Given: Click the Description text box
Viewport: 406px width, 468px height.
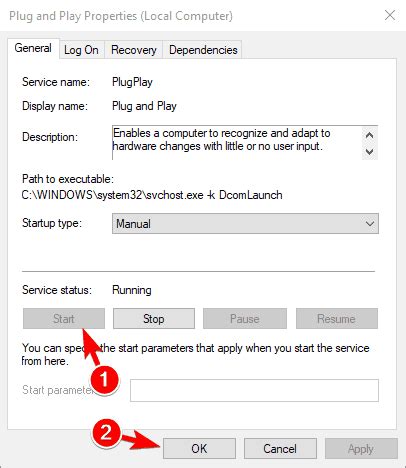Looking at the screenshot, I should pos(245,143).
